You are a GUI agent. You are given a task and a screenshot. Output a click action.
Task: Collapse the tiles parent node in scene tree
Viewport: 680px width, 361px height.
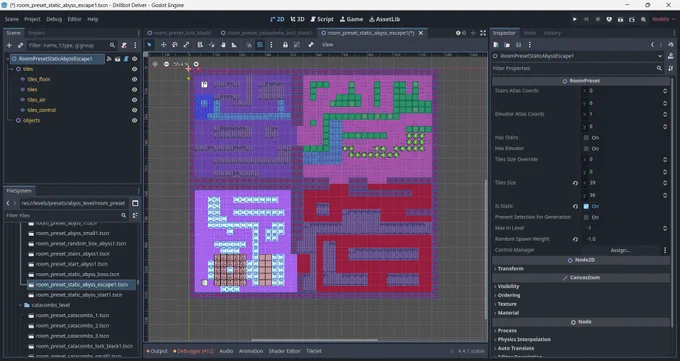tap(12, 69)
